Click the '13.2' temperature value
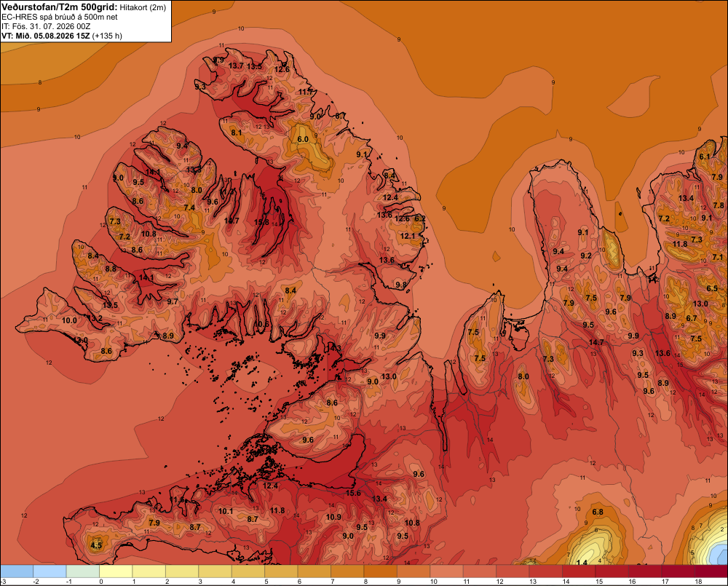The image size is (728, 586). [95, 319]
